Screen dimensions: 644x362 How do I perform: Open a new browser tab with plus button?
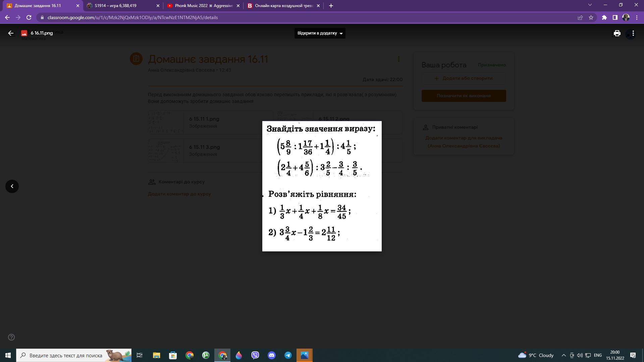[331, 6]
